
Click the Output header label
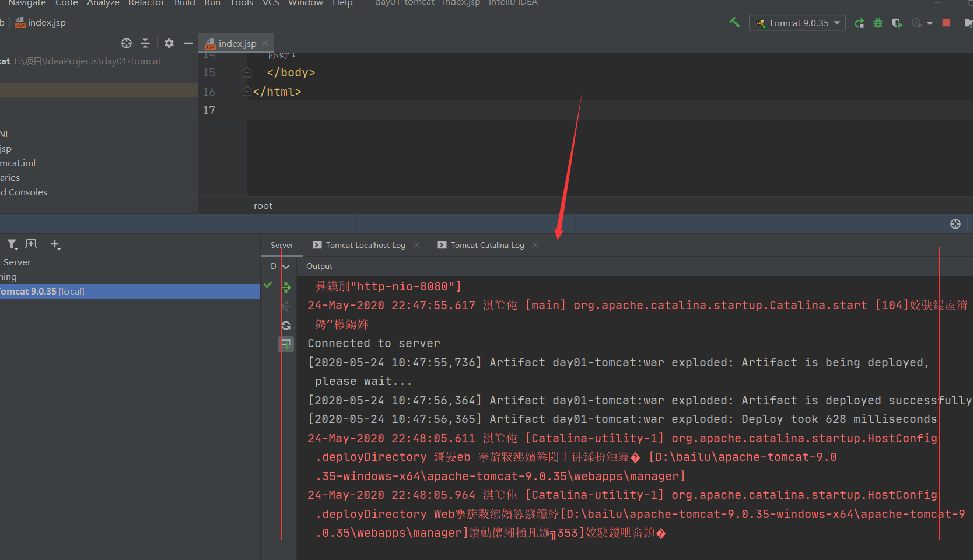(x=319, y=266)
